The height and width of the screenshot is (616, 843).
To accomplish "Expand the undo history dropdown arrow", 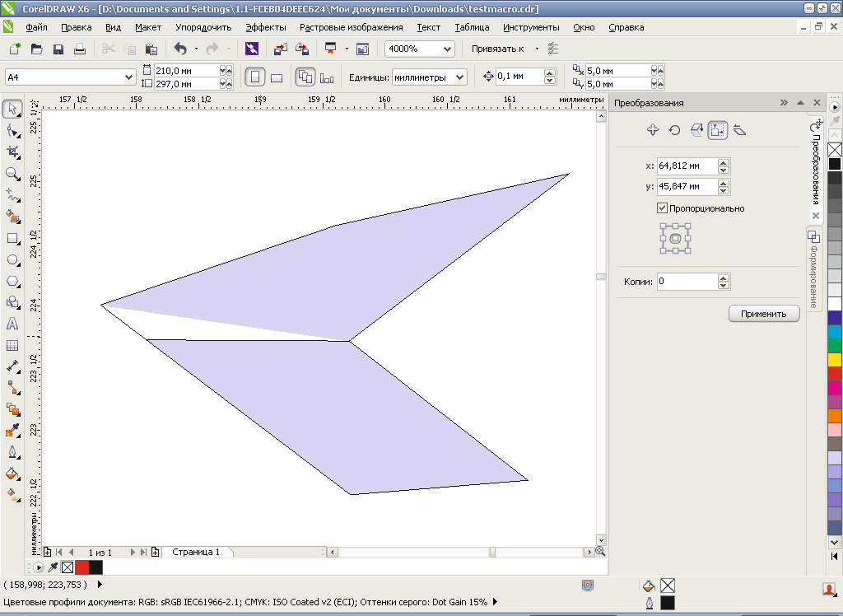I will tap(196, 49).
